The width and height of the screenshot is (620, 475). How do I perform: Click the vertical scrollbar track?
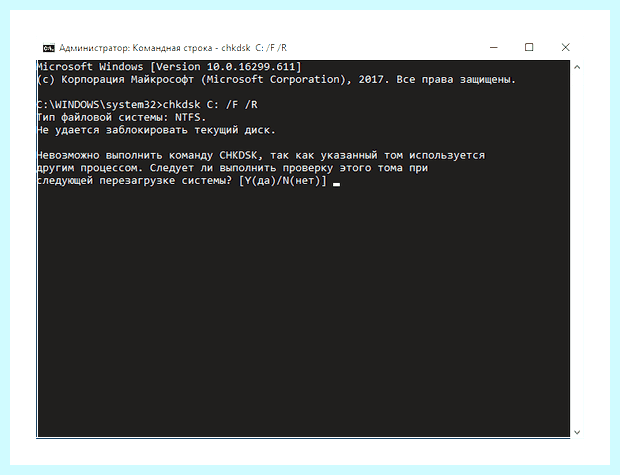point(577,250)
